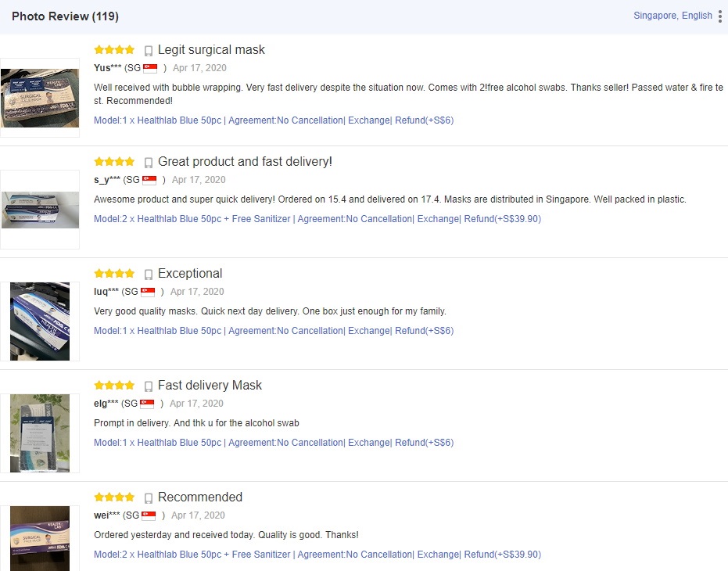The image size is (728, 571).
Task: Click star rating of "Fast delivery Mask" review
Action: pyautogui.click(x=114, y=386)
